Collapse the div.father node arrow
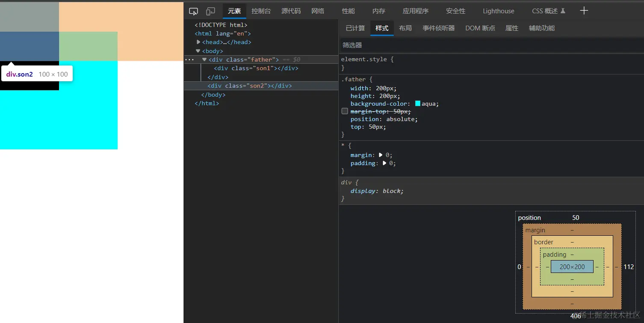The height and width of the screenshot is (323, 644). [x=204, y=59]
